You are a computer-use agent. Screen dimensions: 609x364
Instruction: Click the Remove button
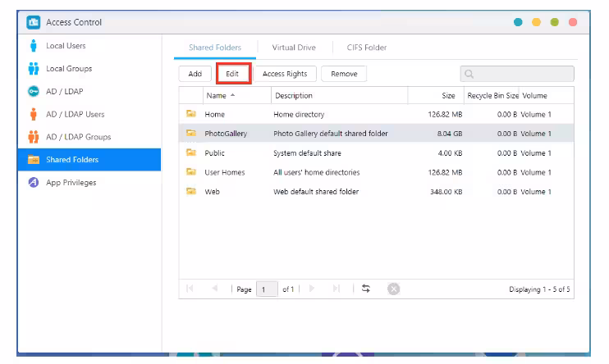(x=344, y=74)
